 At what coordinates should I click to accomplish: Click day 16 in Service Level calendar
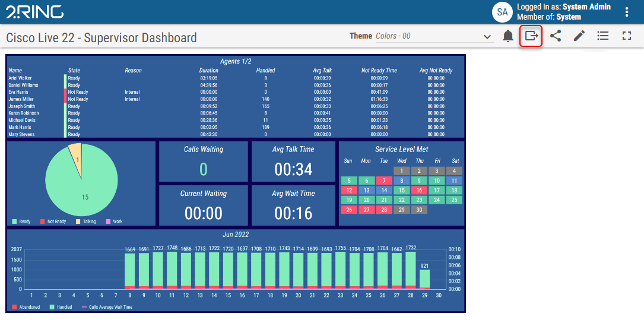(419, 191)
